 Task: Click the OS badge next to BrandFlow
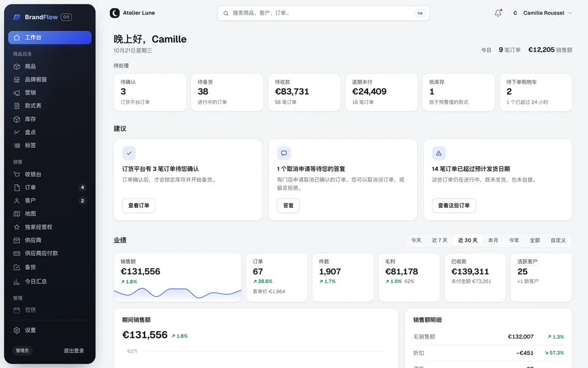pos(66,17)
